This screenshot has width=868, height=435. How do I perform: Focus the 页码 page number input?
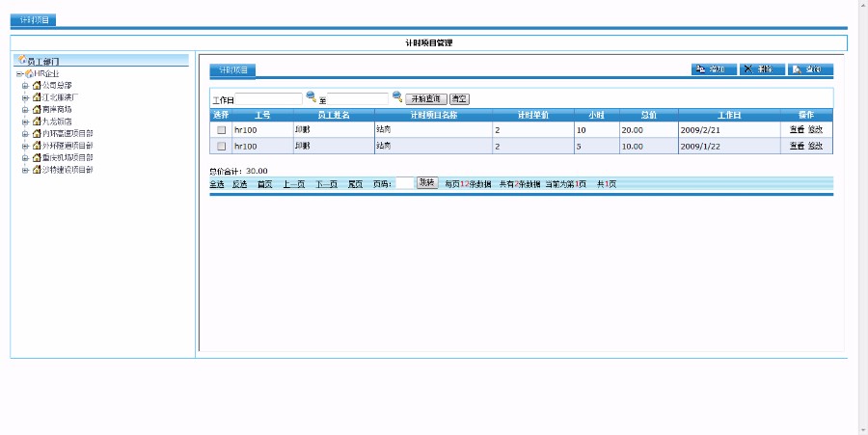[x=405, y=183]
